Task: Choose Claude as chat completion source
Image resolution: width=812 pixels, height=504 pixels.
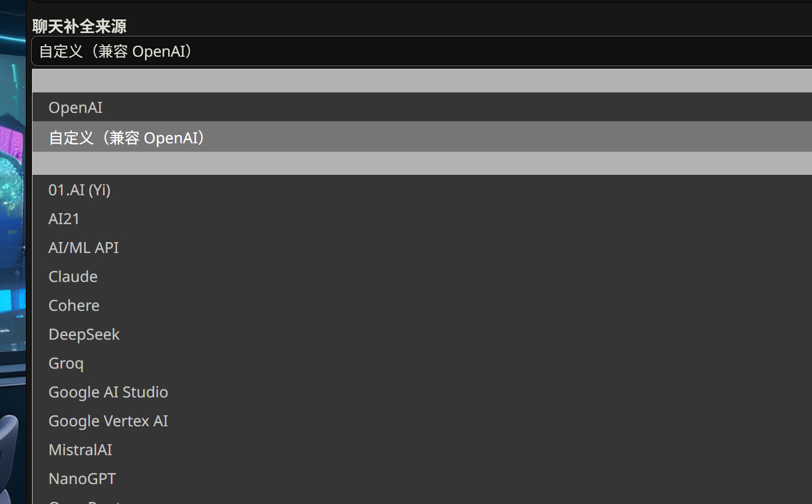Action: click(73, 277)
